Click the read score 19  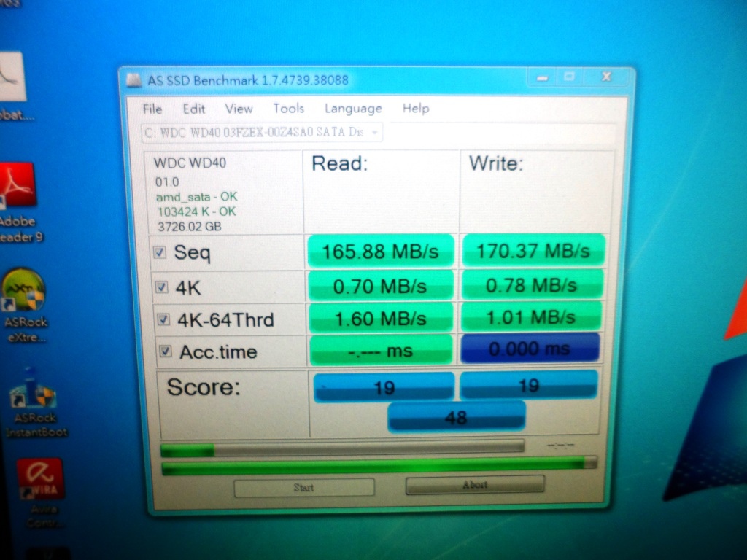(384, 387)
